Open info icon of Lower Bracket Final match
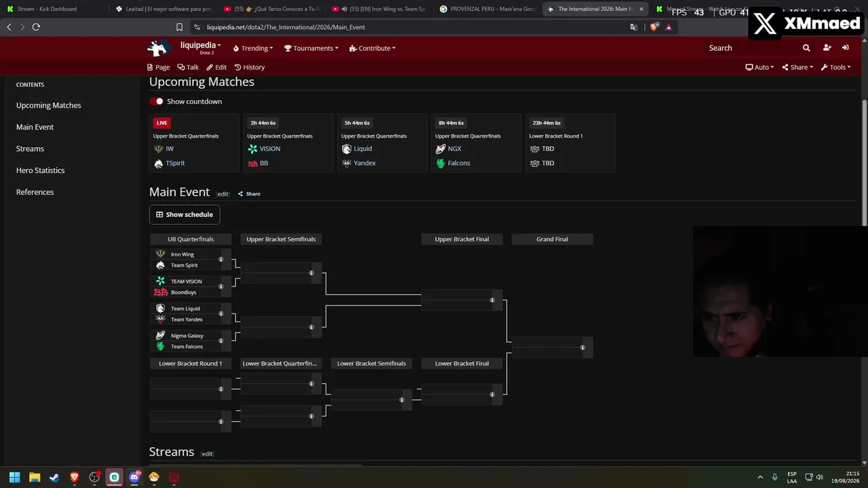The image size is (868, 488). click(x=492, y=394)
